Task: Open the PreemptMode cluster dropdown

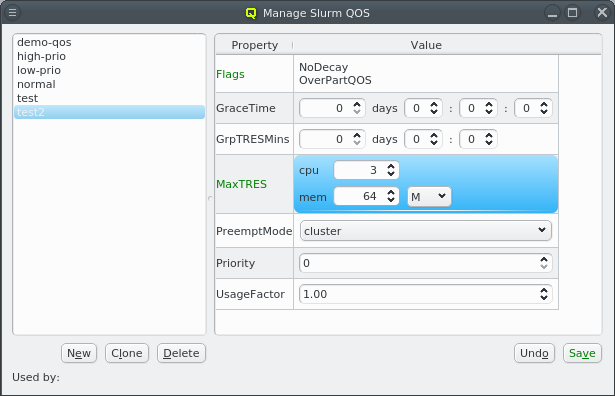Action: point(426,231)
